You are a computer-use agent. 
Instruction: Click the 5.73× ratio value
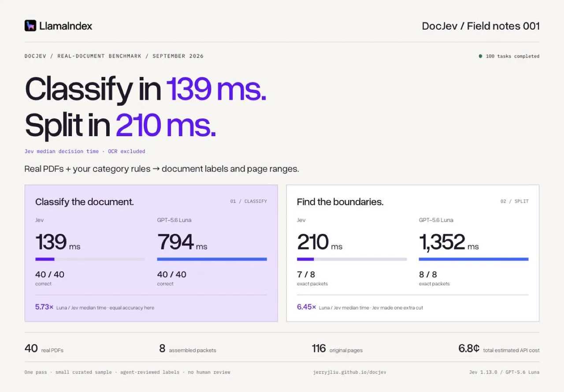tap(45, 307)
